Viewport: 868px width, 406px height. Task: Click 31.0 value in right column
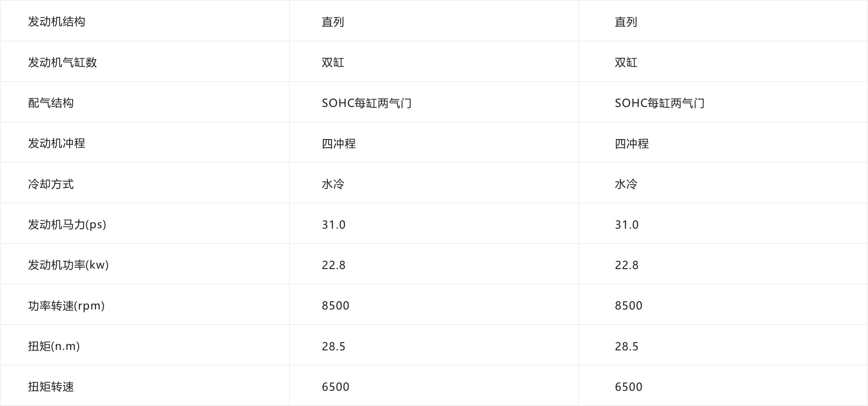pyautogui.click(x=627, y=225)
